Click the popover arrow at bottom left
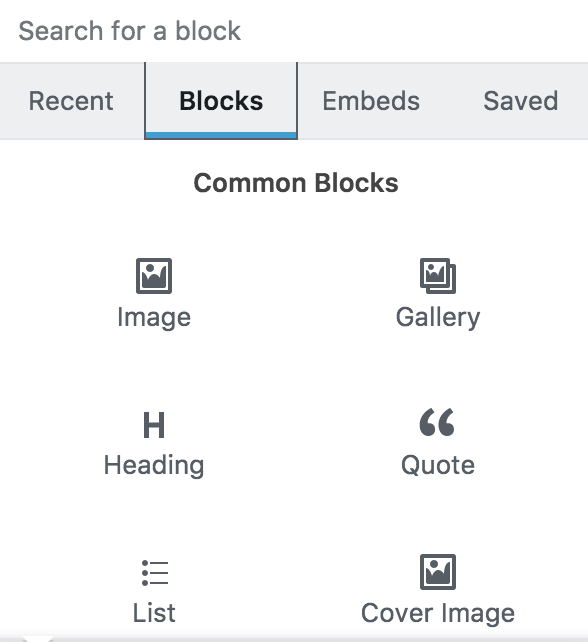Image resolution: width=588 pixels, height=642 pixels. [x=38, y=639]
